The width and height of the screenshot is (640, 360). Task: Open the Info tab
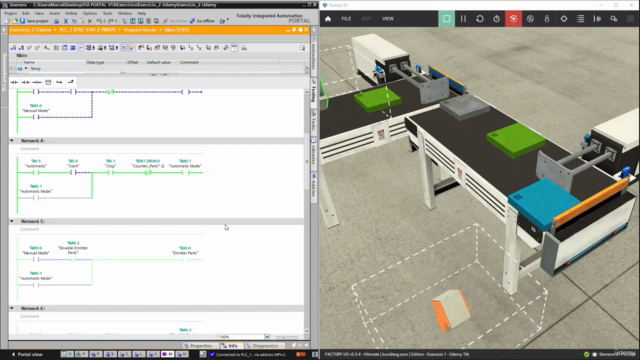(x=231, y=346)
